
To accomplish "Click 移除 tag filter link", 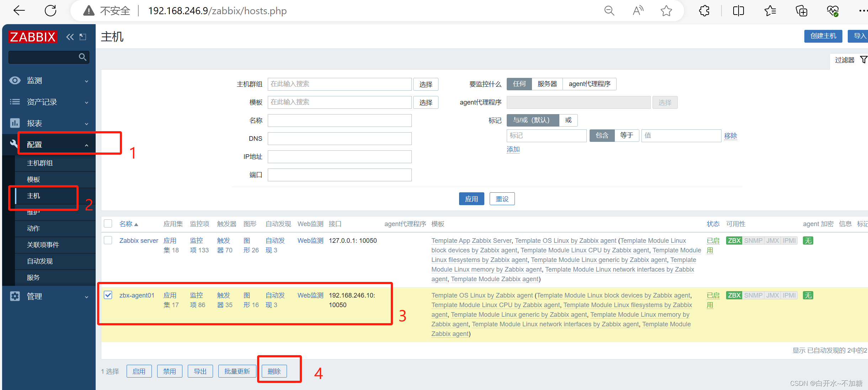I will [x=730, y=136].
